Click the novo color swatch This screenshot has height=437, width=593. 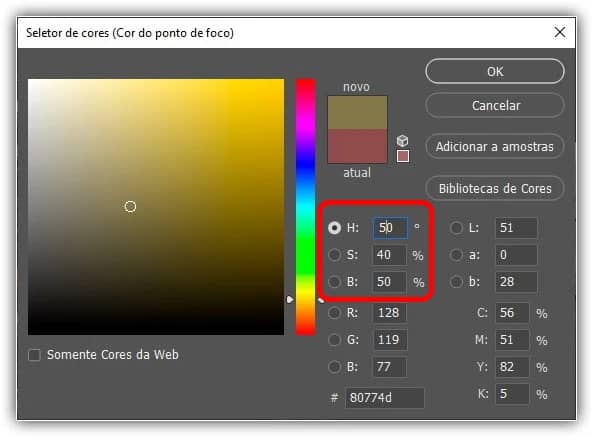pyautogui.click(x=357, y=112)
